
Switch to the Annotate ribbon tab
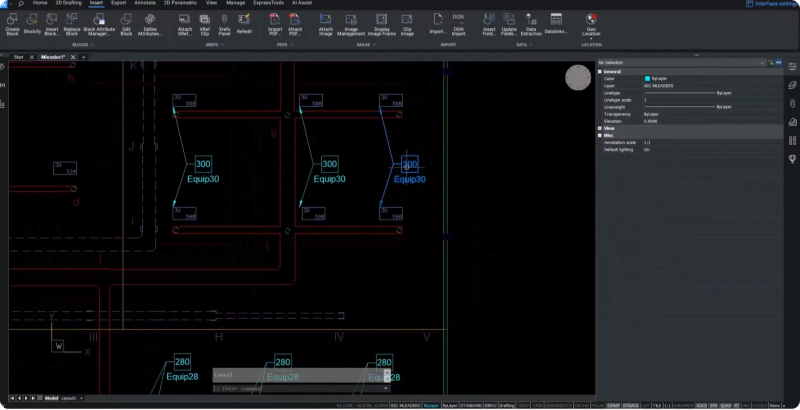145,4
